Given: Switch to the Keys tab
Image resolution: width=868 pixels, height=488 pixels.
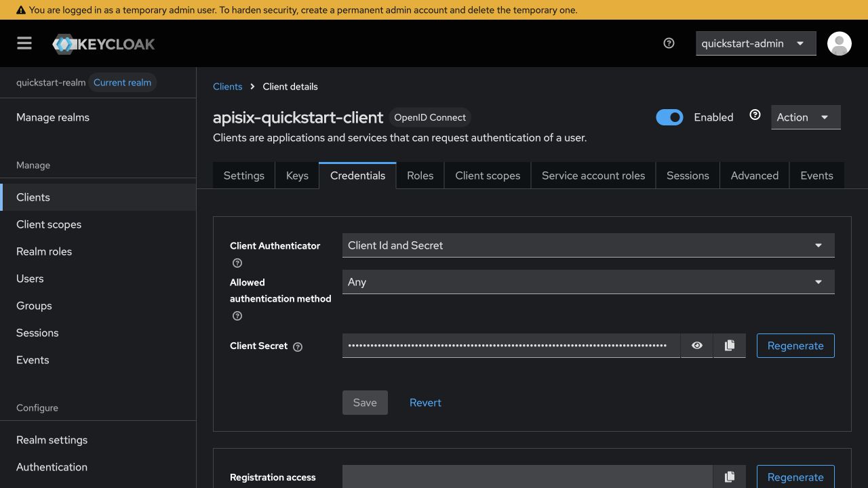Looking at the screenshot, I should pos(297,176).
